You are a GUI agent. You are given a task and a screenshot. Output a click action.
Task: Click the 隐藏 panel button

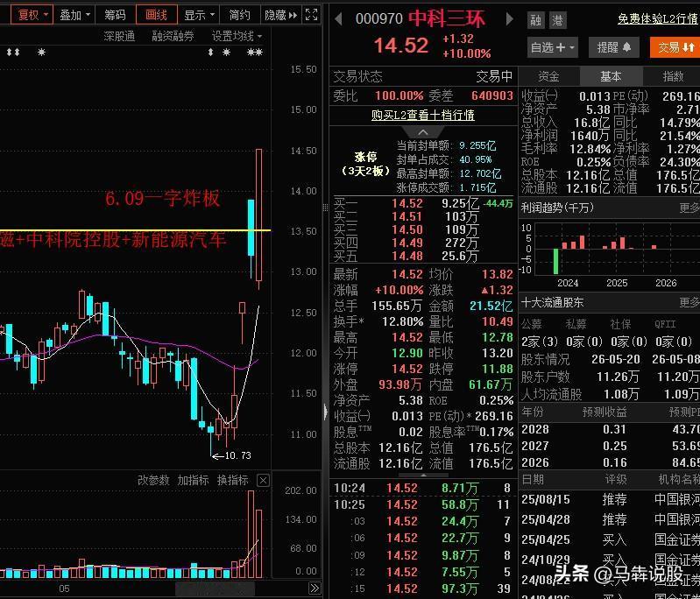tap(280, 15)
